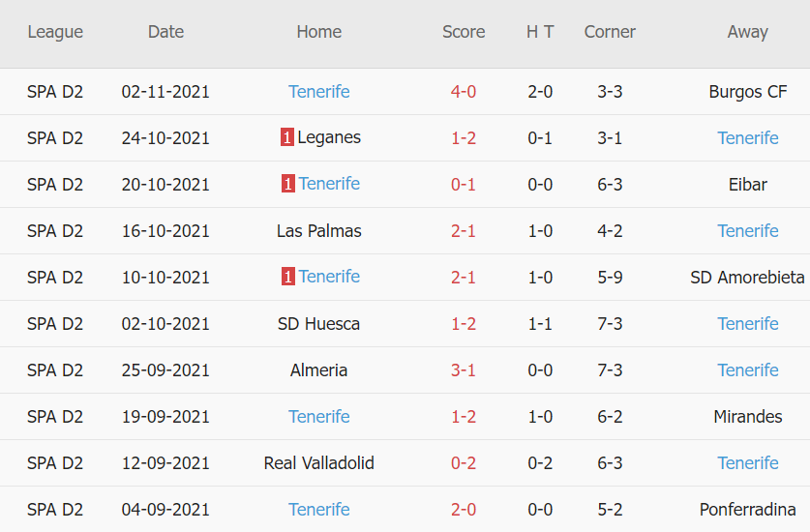This screenshot has width=810, height=532.
Task: Click the red card badge beside Leganes
Action: pyautogui.click(x=287, y=137)
